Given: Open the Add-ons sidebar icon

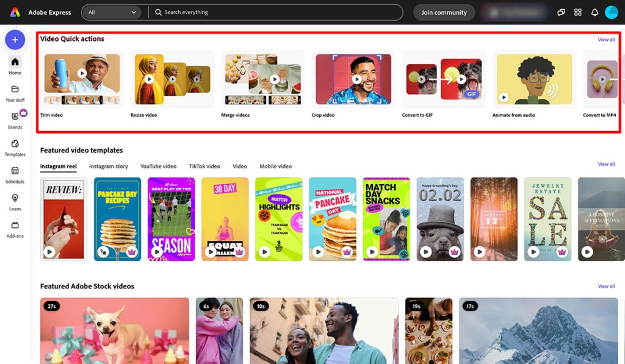Looking at the screenshot, I should [x=15, y=224].
